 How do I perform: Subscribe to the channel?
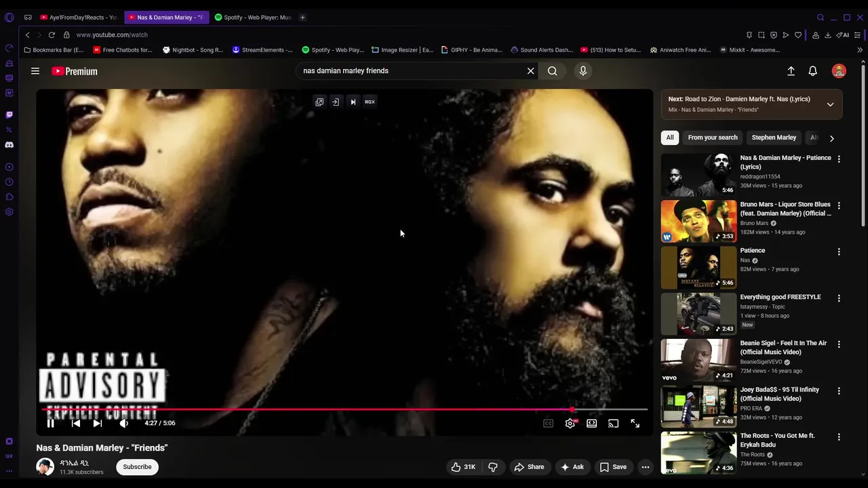coord(137,467)
